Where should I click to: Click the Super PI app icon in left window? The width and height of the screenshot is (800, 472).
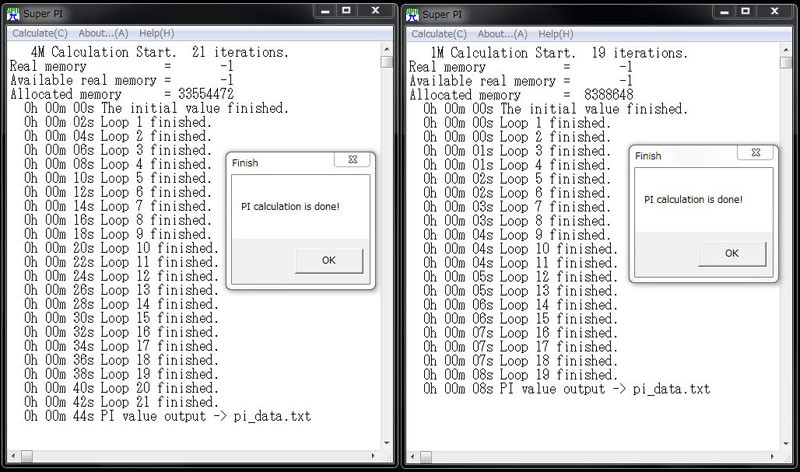(13, 14)
